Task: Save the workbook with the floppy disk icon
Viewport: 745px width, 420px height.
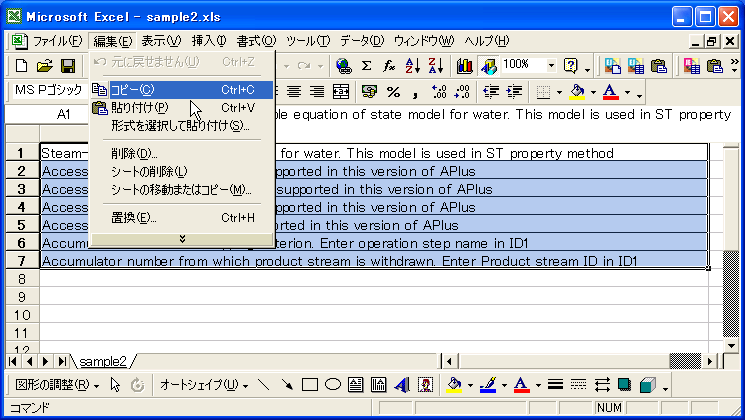Action: click(x=68, y=66)
